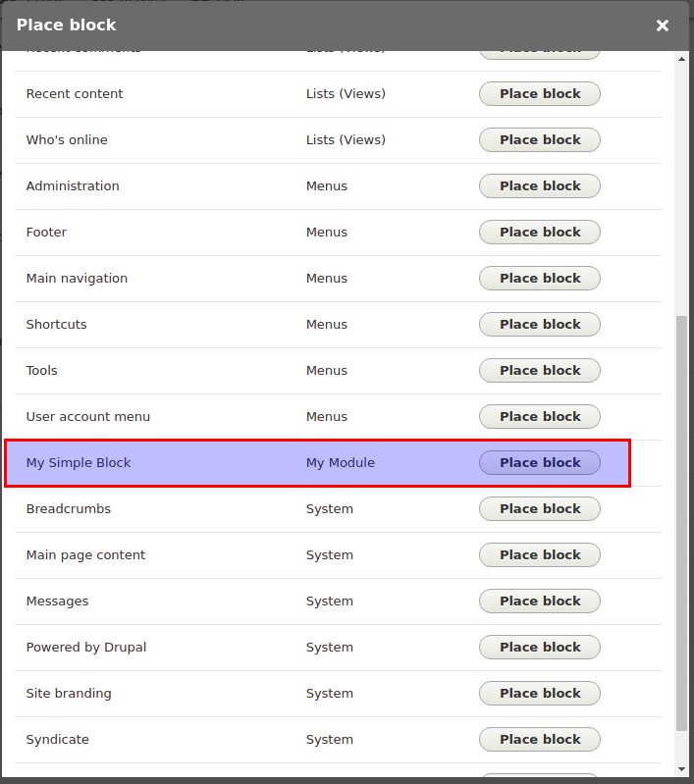Image resolution: width=694 pixels, height=784 pixels.
Task: Select the 'Recent content' block name
Action: 75,94
